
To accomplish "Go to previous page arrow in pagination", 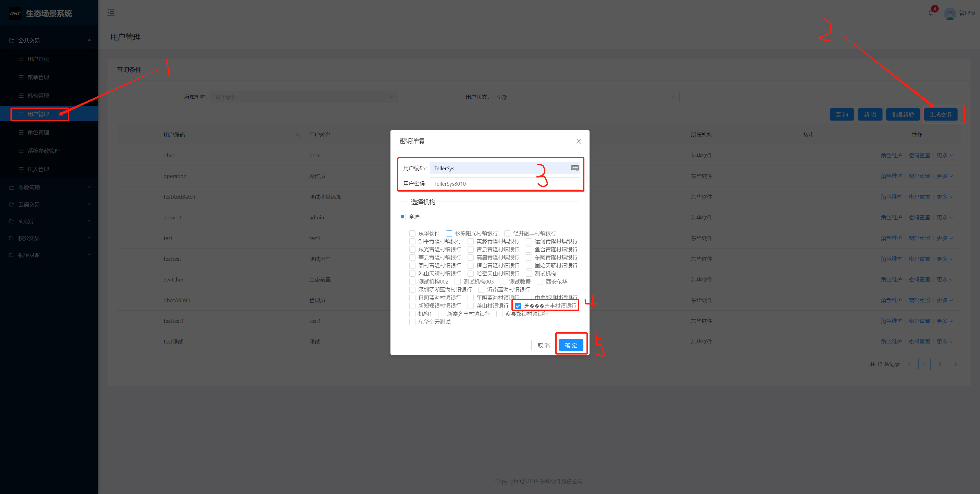I will point(909,364).
